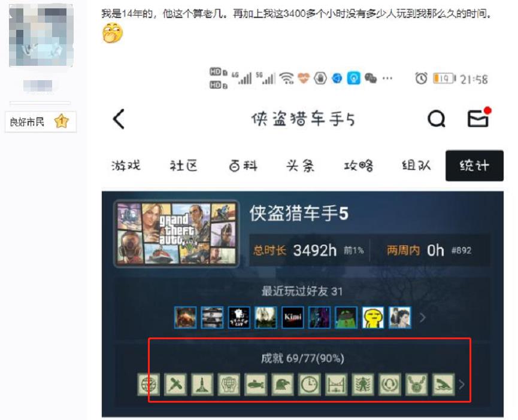The width and height of the screenshot is (518, 420).
Task: Click the submarine achievement icon
Action: pyautogui.click(x=255, y=385)
